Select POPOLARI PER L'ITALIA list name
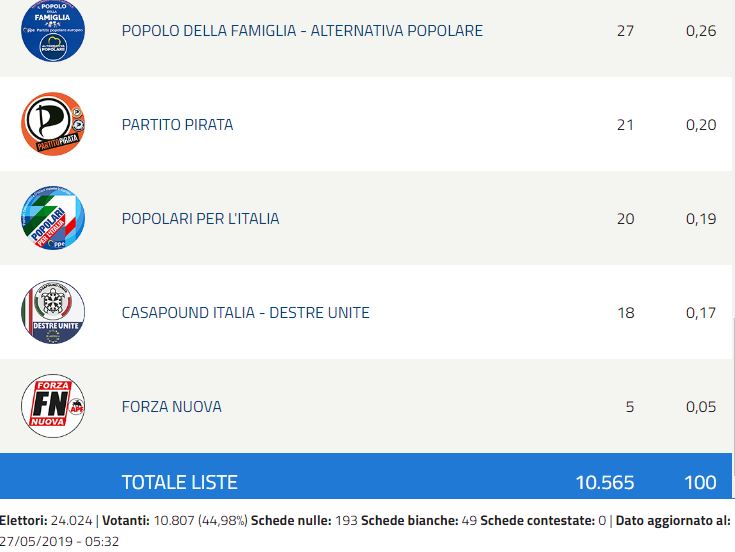The image size is (735, 552). pyautogui.click(x=200, y=219)
